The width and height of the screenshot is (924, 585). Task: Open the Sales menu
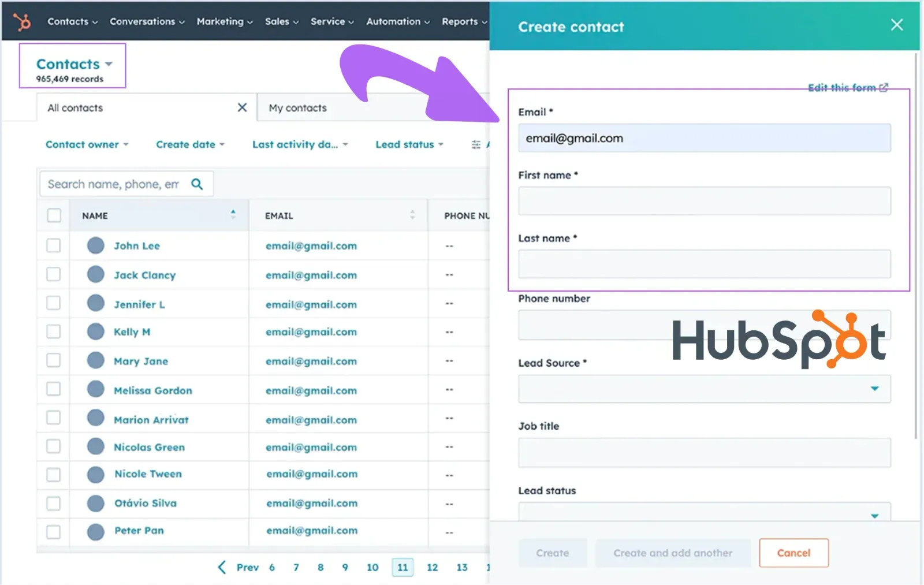(x=282, y=21)
